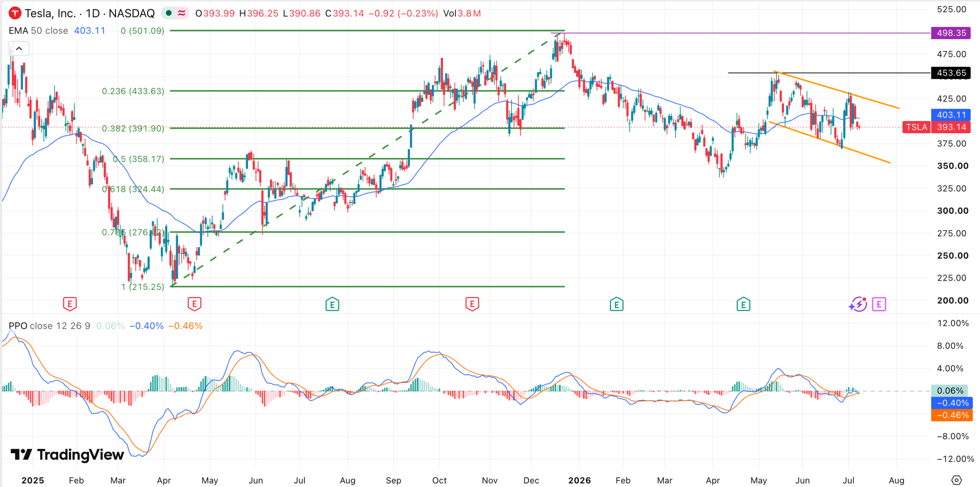Click the 0 (501.09) Fibonacci level label
Screen dimensions: 980x487
click(x=142, y=31)
